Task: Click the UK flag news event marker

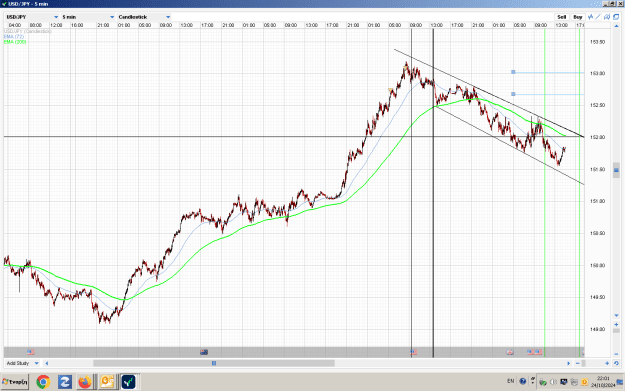Action: [x=510, y=352]
